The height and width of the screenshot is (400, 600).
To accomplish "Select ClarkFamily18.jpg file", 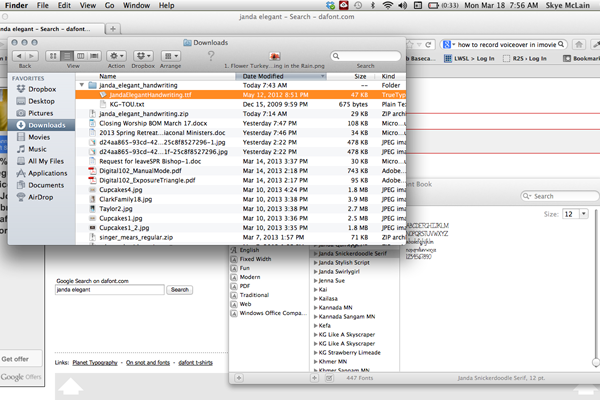I will click(x=240, y=199).
